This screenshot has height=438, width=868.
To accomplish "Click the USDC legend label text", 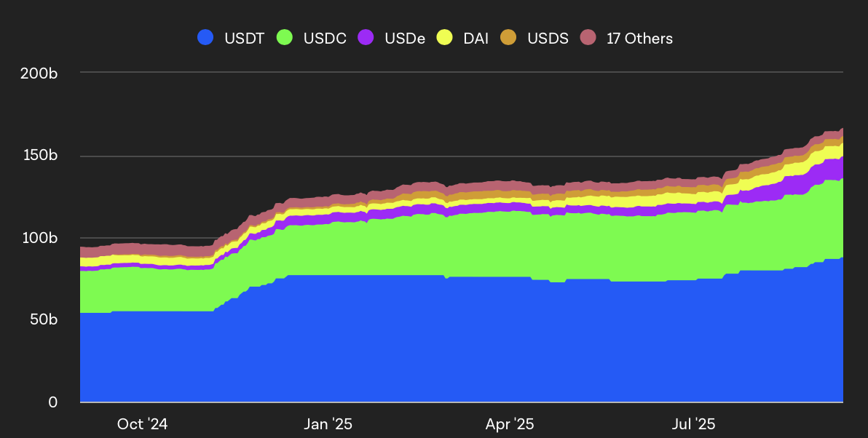I will 326,38.
